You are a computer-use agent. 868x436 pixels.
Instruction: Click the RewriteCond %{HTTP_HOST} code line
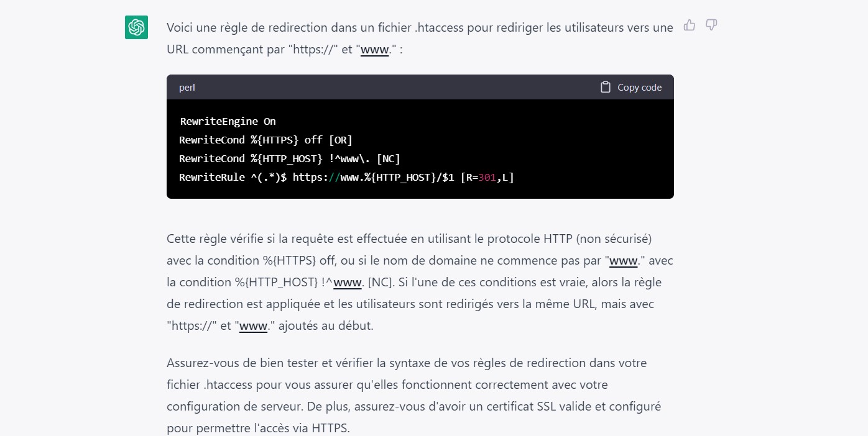point(290,158)
